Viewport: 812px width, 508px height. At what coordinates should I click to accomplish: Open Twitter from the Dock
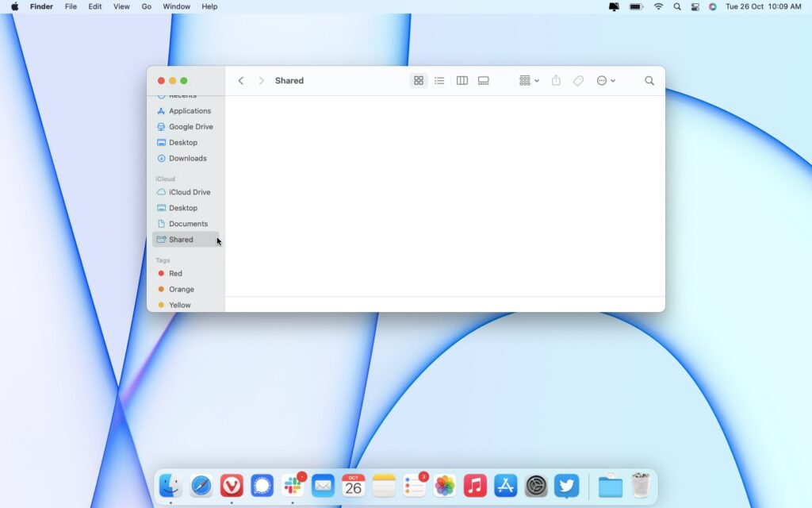566,485
